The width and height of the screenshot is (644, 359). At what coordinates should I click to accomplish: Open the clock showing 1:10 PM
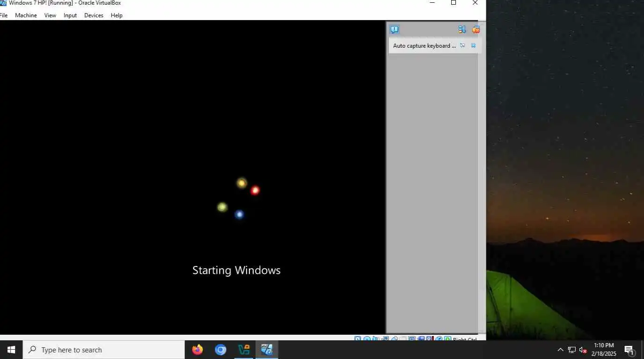604,350
